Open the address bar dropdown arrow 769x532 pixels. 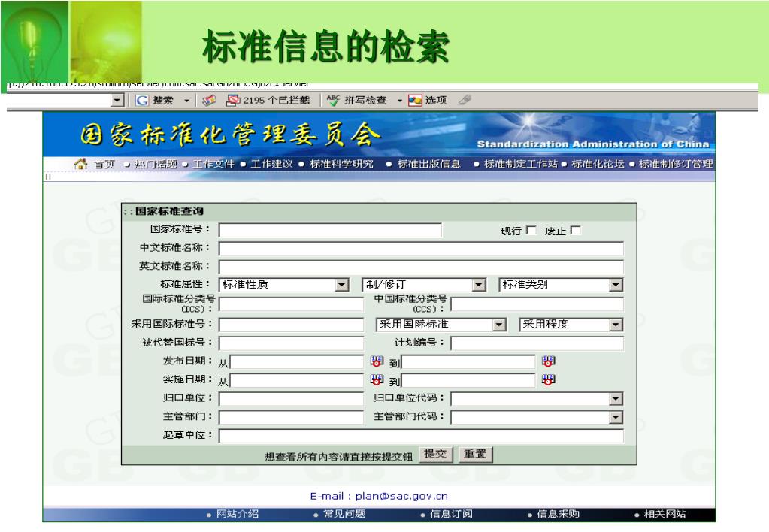tap(117, 101)
